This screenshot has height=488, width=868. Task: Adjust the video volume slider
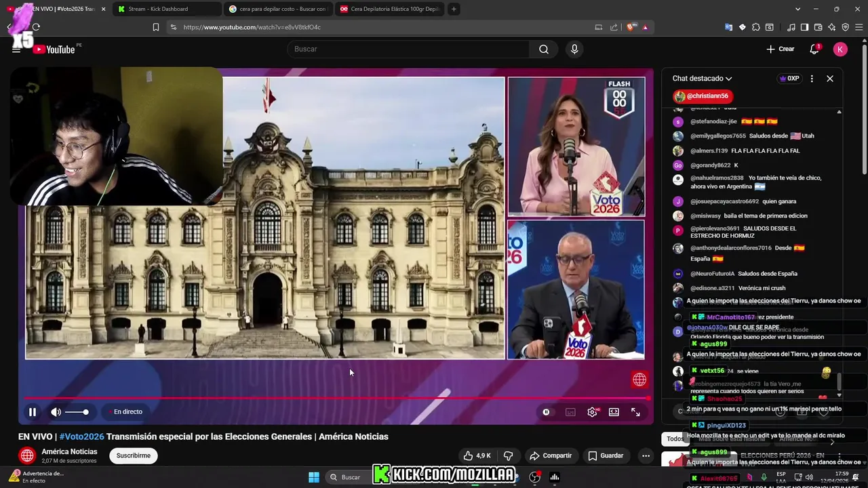pos(77,412)
